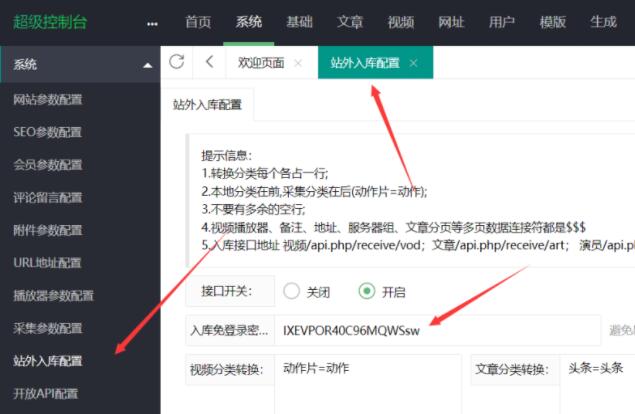
Task: Click the 超级控制台 logo title
Action: [48, 22]
